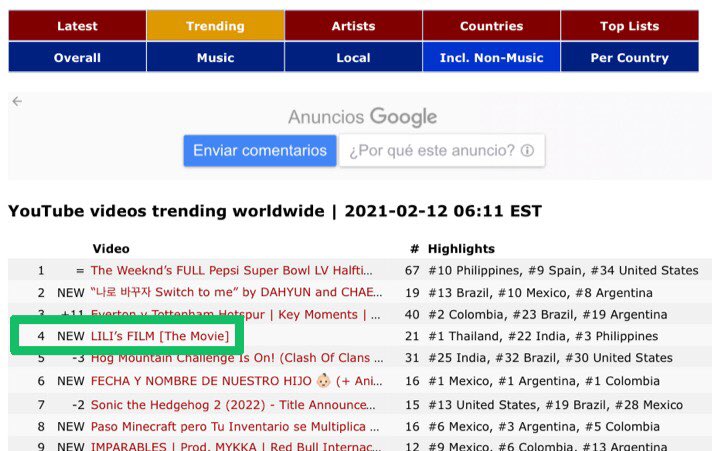
Task: Click the Highlights column header
Action: tap(461, 248)
